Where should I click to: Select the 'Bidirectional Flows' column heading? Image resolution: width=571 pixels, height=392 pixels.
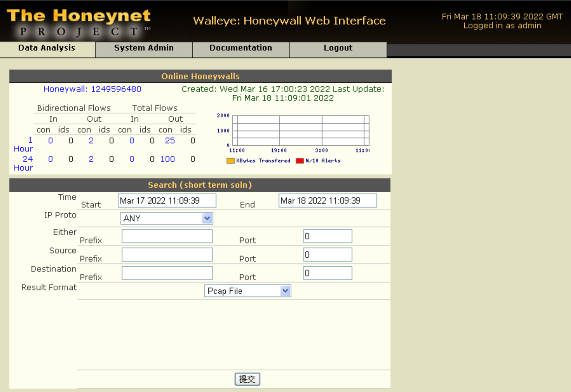[x=74, y=108]
